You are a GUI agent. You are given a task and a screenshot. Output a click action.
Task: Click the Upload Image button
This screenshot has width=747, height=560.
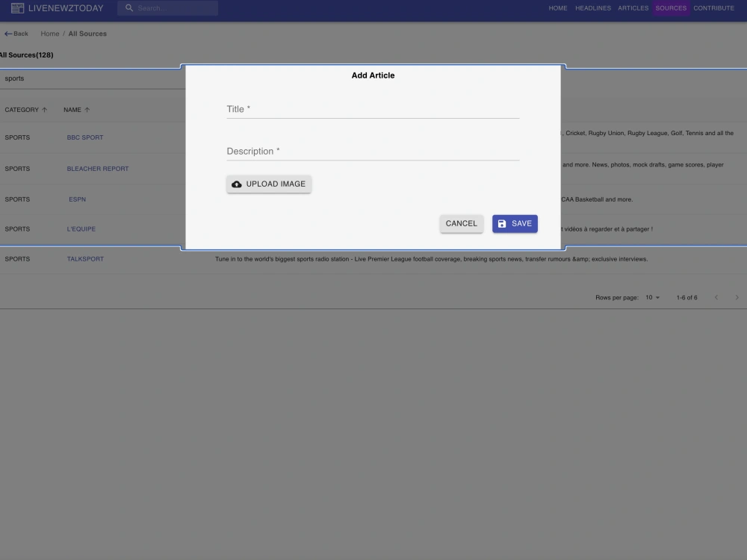coord(269,184)
